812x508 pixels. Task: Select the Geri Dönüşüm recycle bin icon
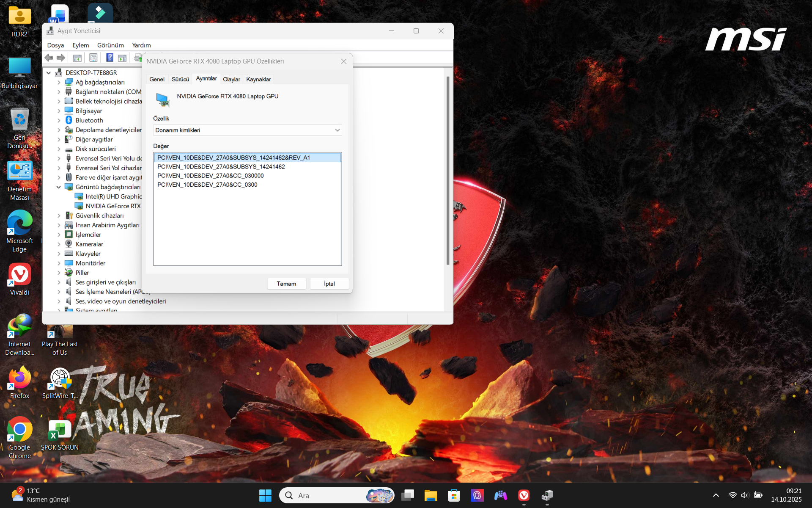(x=19, y=128)
